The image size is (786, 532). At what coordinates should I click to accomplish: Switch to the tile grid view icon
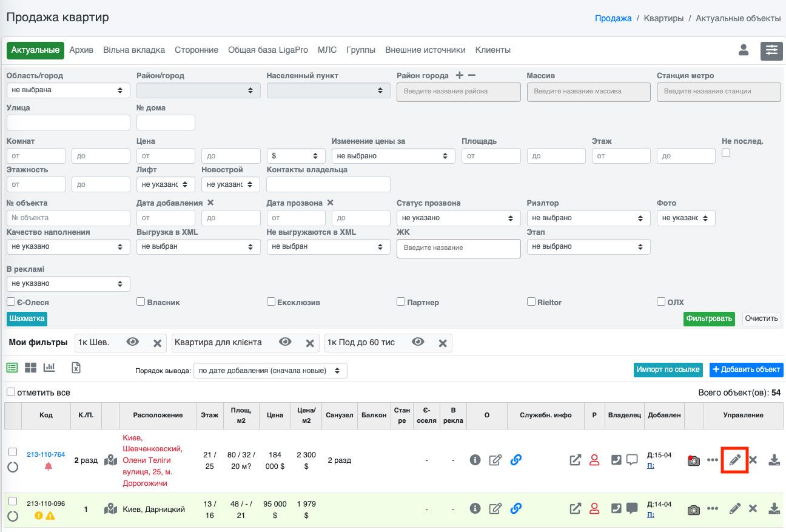click(x=30, y=368)
